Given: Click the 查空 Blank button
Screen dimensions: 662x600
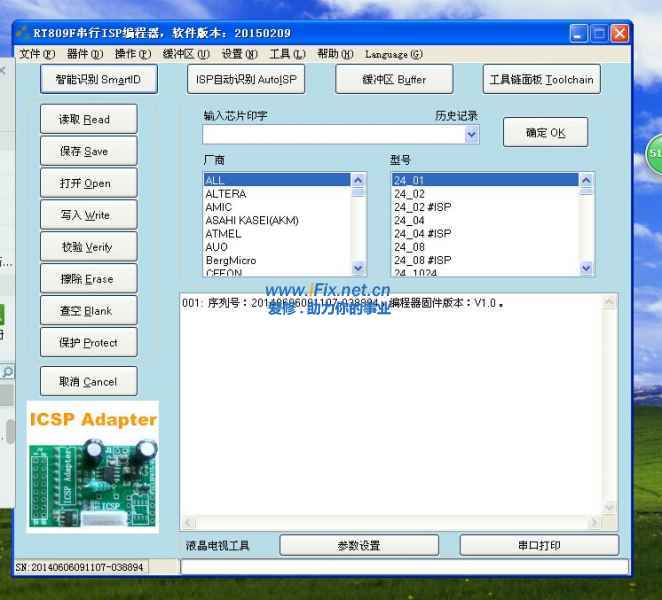Looking at the screenshot, I should pyautogui.click(x=89, y=310).
